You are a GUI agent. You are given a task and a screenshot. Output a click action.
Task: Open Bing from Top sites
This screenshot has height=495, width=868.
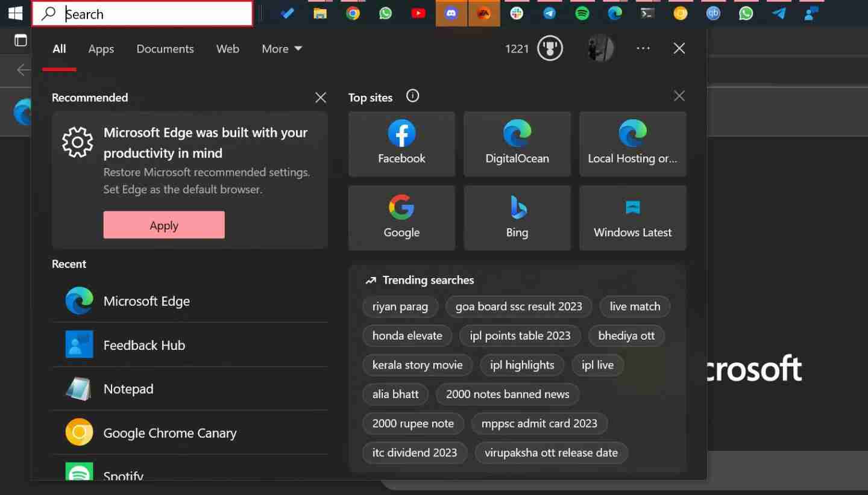[517, 217]
